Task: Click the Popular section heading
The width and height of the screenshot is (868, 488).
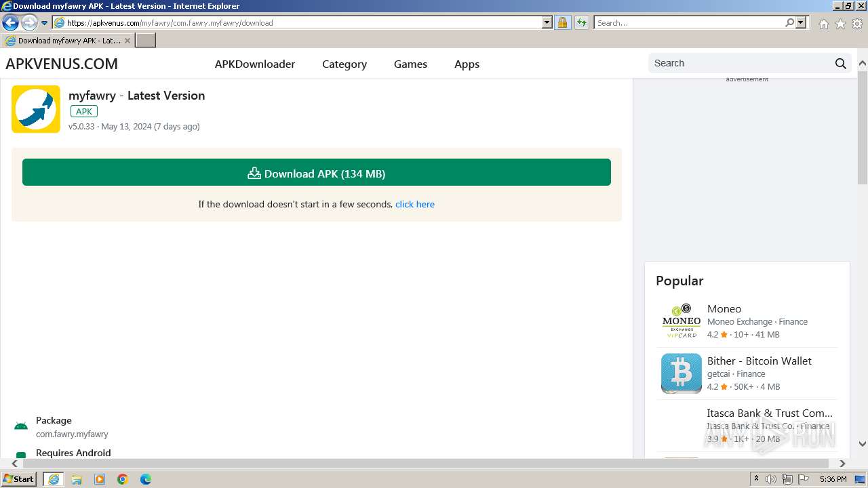Action: [679, 281]
